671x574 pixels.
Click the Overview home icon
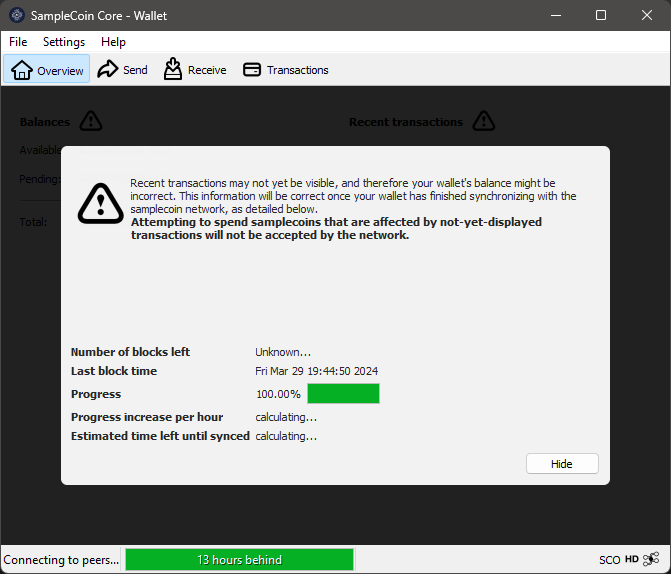tap(22, 70)
